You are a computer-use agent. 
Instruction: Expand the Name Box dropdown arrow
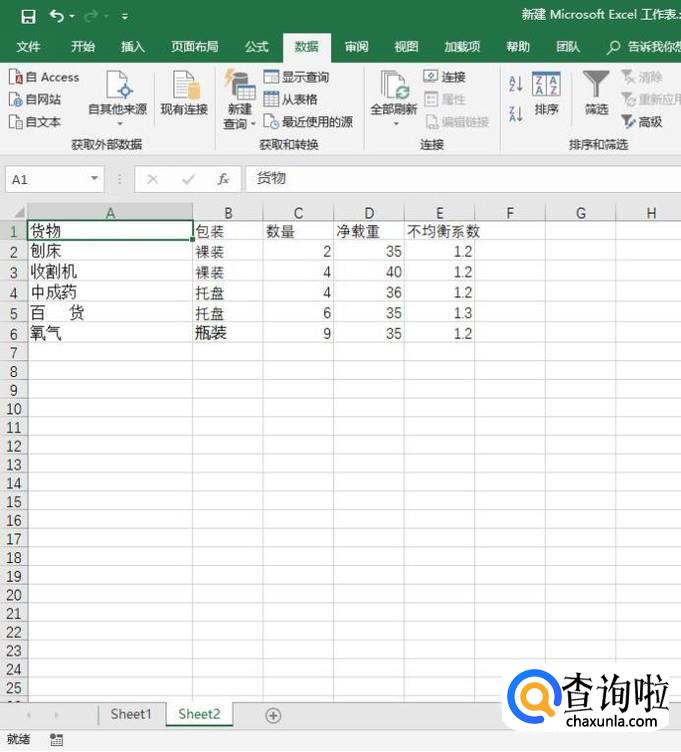point(94,179)
